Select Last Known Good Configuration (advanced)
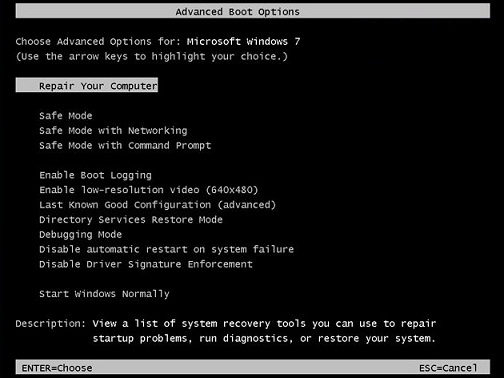The image size is (504, 378). 158,205
